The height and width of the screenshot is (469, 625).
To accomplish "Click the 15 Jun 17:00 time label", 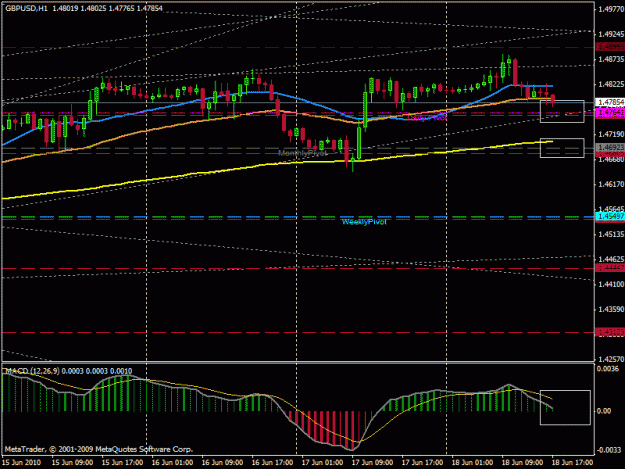I will coord(122,463).
